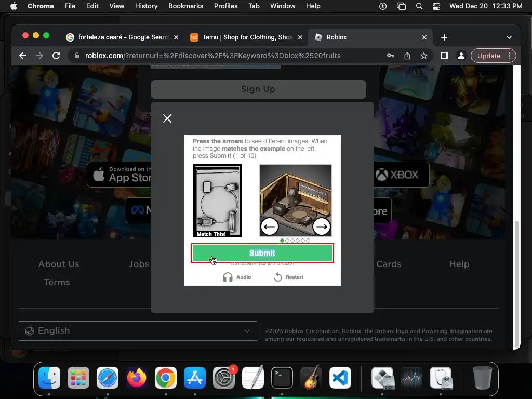Switch to Audio challenge
532x399 pixels.
click(237, 277)
